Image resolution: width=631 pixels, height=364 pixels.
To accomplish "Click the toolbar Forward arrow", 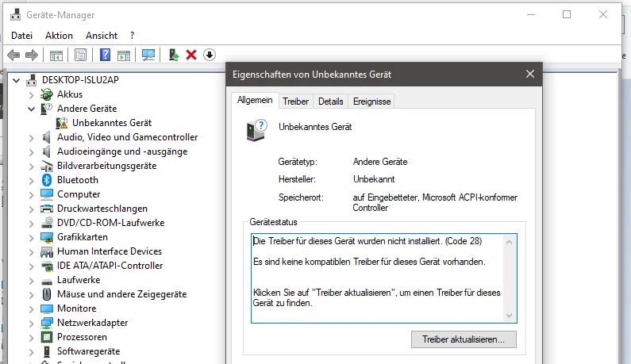I will (x=32, y=55).
